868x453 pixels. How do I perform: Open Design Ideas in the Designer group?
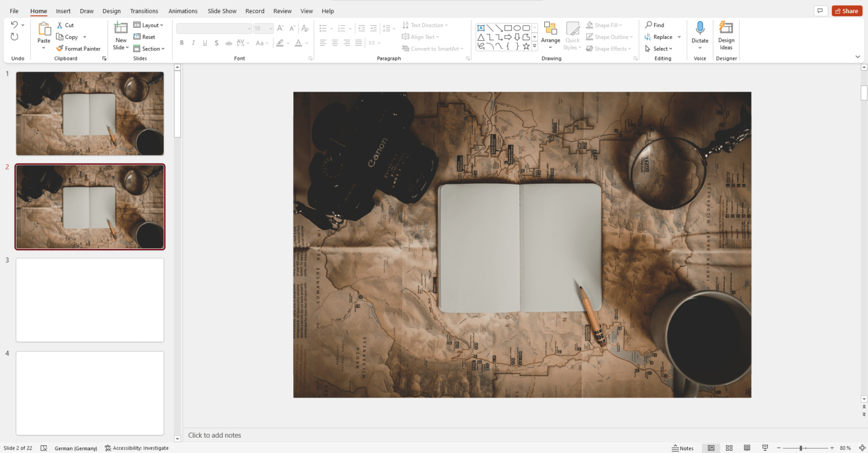point(726,36)
